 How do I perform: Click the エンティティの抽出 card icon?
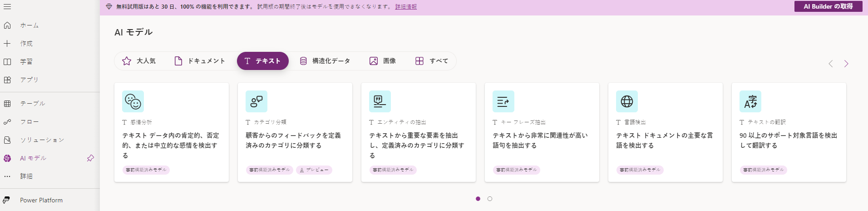380,101
